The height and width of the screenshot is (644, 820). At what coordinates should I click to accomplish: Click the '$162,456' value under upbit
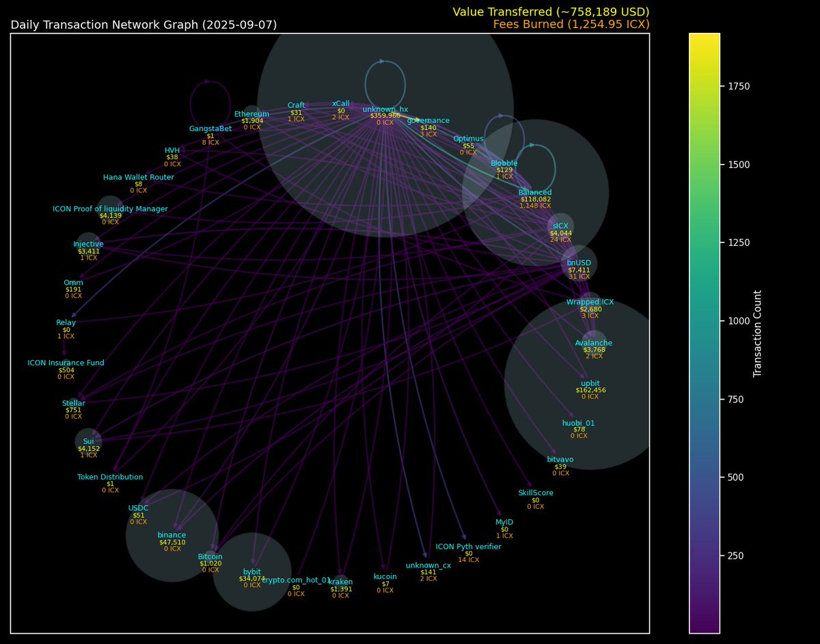coord(590,391)
